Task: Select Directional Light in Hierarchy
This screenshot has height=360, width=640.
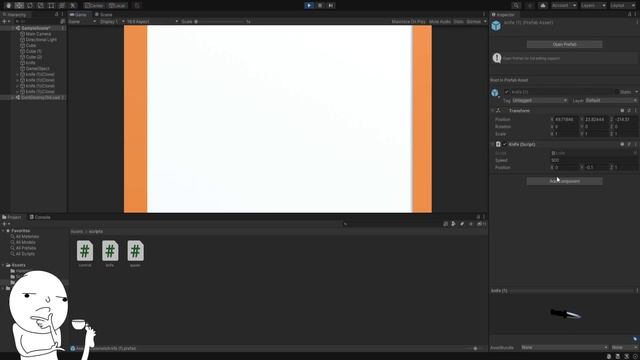Action: [41, 40]
